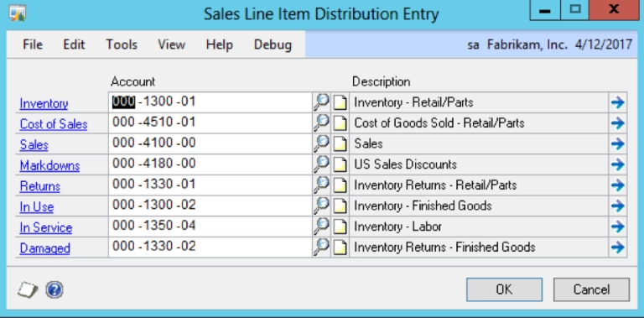Open note icon on Sales row

(x=340, y=143)
